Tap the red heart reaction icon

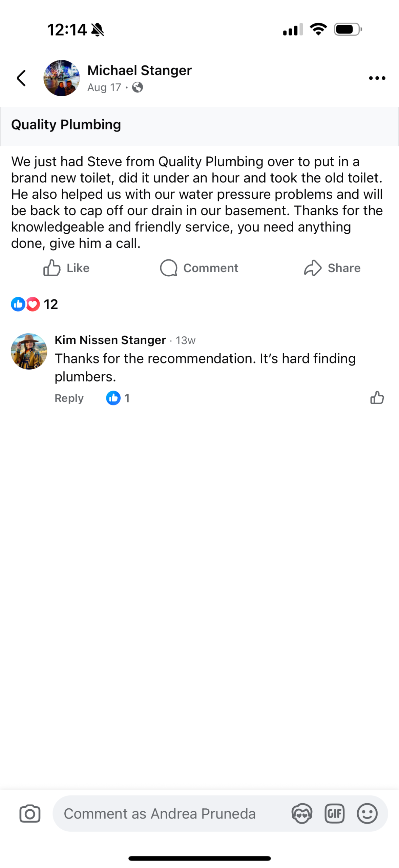pos(33,304)
